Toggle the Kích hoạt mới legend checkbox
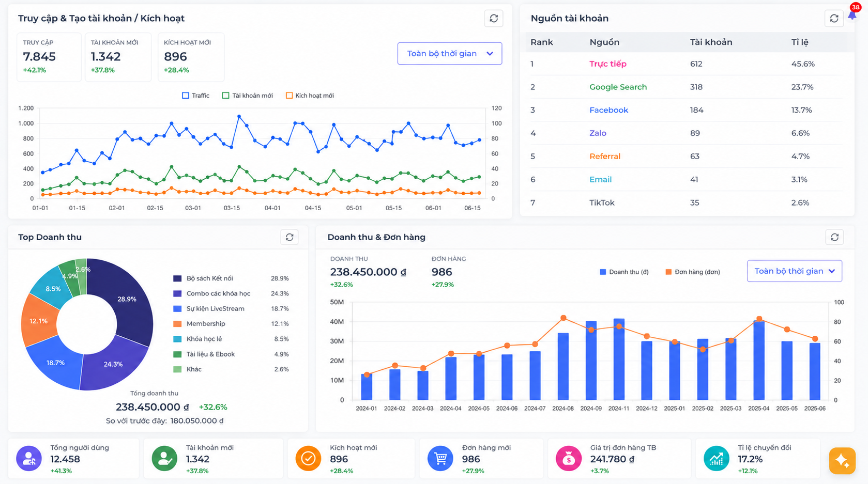This screenshot has height=484, width=868. tap(289, 96)
